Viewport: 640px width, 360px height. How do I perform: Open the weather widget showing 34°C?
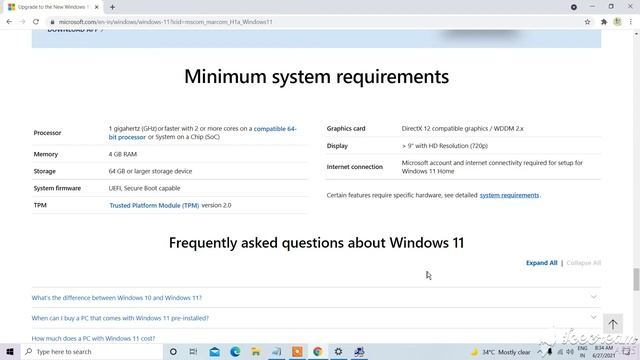coord(501,352)
